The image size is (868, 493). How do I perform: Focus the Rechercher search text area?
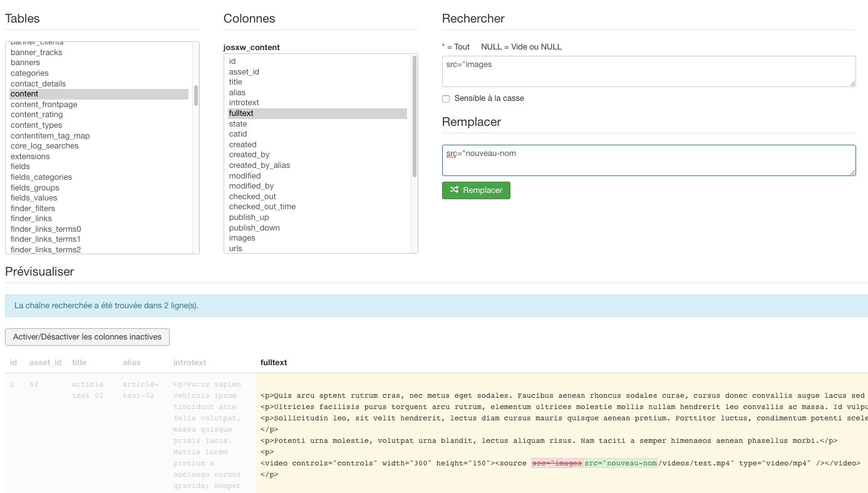[649, 71]
